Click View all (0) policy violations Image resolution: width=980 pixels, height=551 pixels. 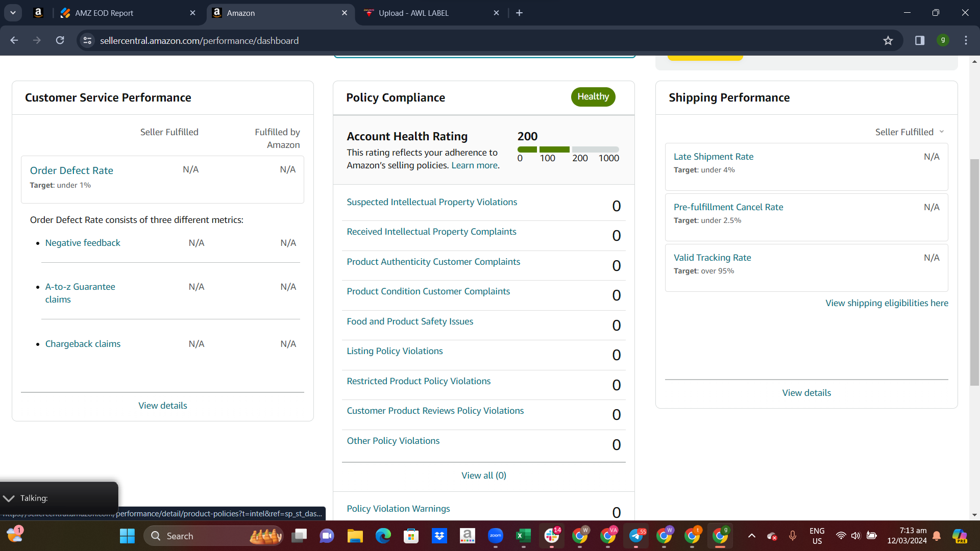(484, 475)
